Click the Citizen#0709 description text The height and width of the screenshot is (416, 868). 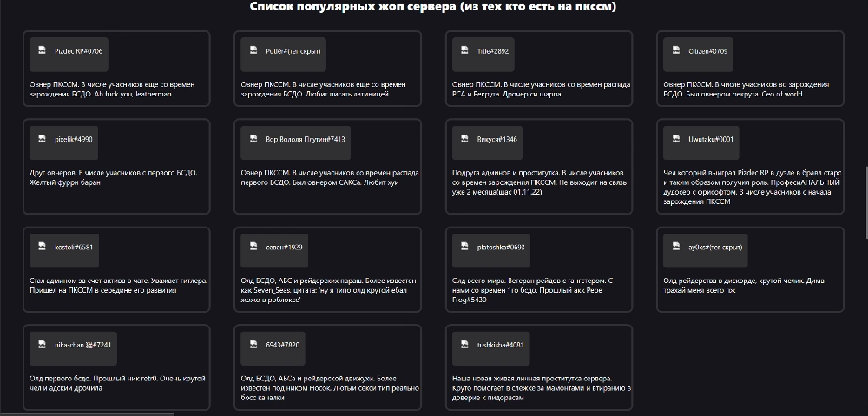click(x=744, y=89)
